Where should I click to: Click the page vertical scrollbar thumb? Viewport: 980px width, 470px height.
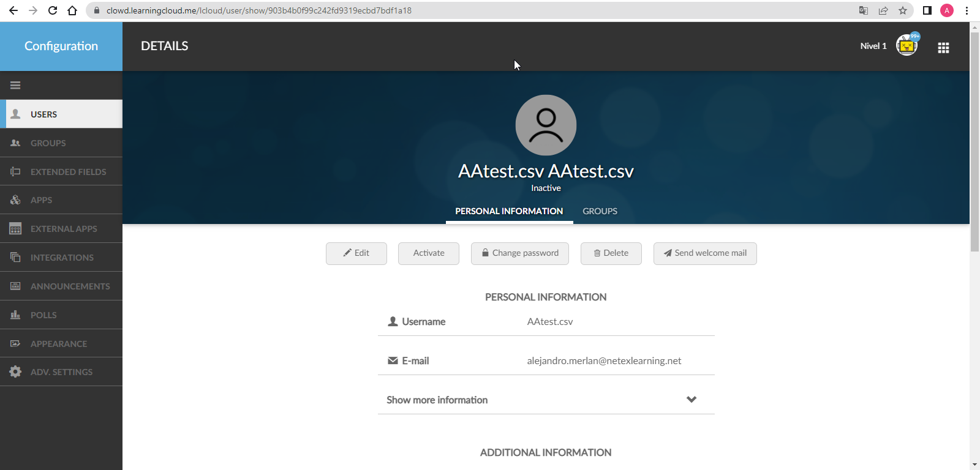coord(974,141)
